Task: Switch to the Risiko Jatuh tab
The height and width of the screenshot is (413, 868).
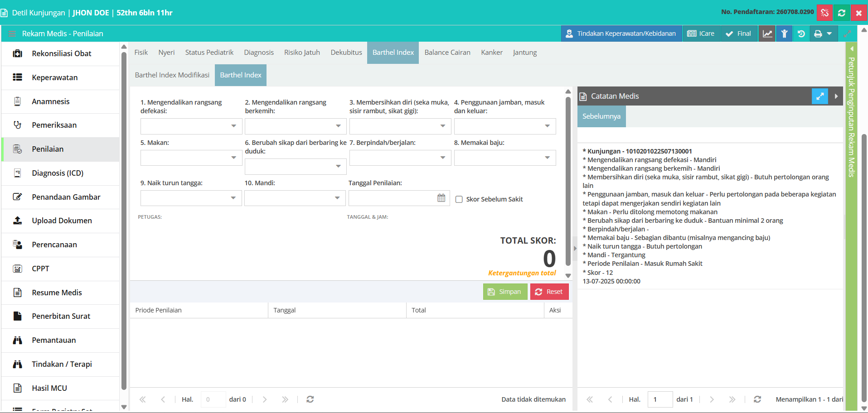Action: click(302, 53)
